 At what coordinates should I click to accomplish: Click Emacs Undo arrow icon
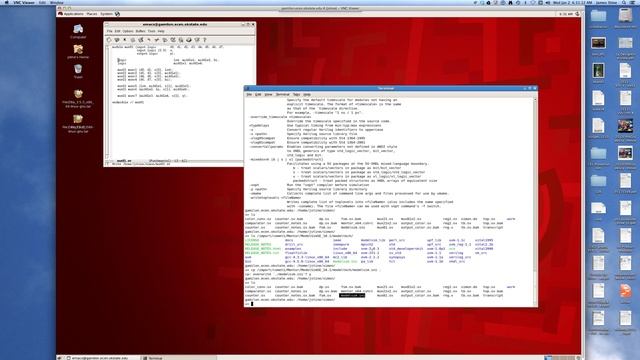149,40
